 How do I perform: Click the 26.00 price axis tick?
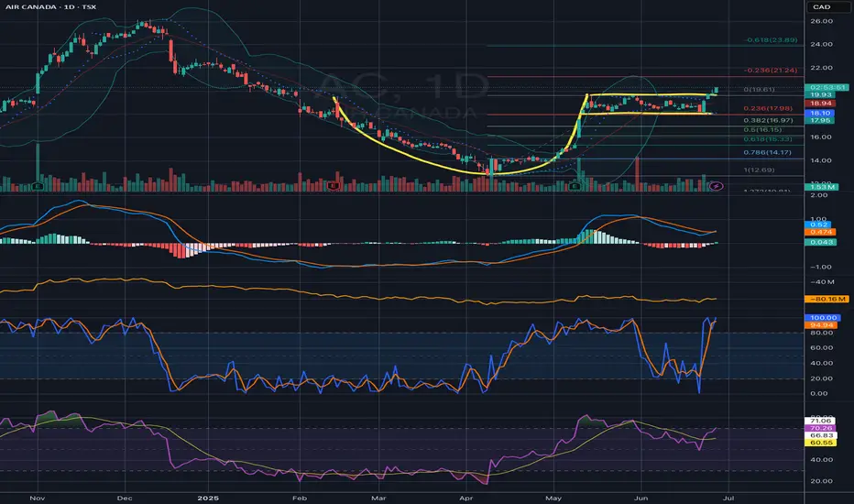click(821, 21)
